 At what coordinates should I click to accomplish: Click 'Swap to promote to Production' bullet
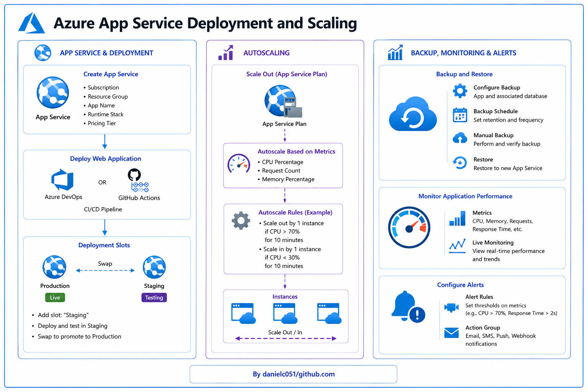77,336
